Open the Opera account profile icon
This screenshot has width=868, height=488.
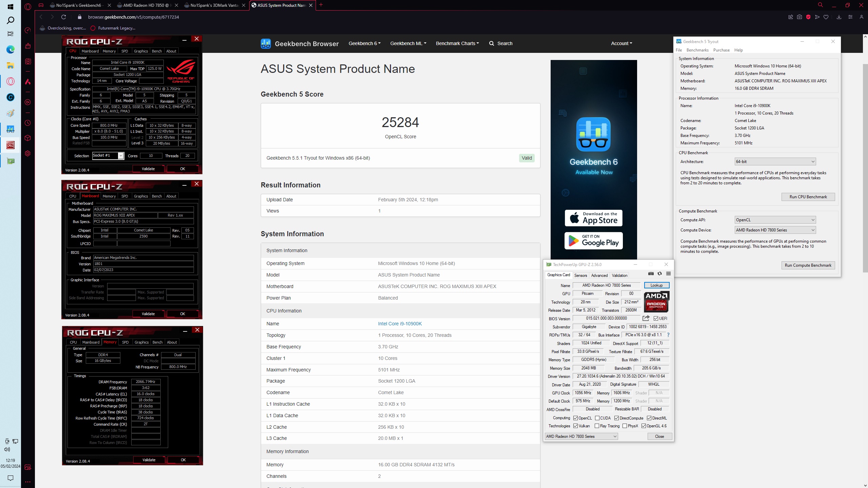click(x=861, y=17)
